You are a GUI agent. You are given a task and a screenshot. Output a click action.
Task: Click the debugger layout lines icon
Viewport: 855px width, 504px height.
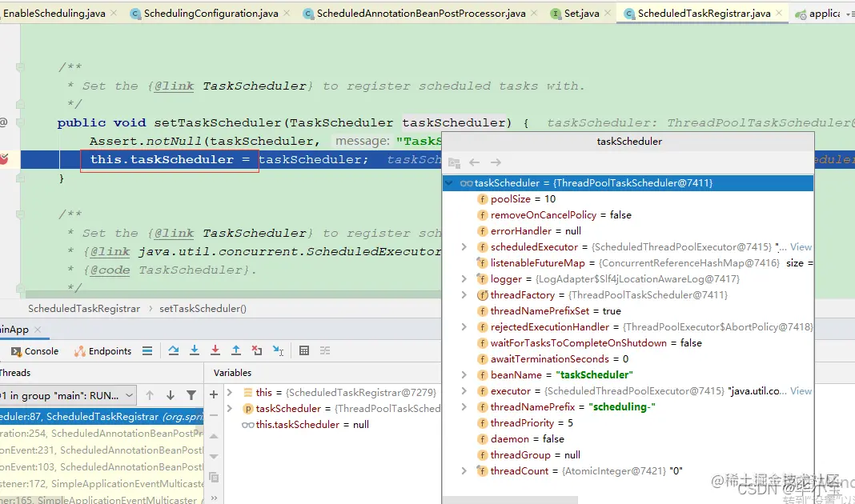(147, 350)
